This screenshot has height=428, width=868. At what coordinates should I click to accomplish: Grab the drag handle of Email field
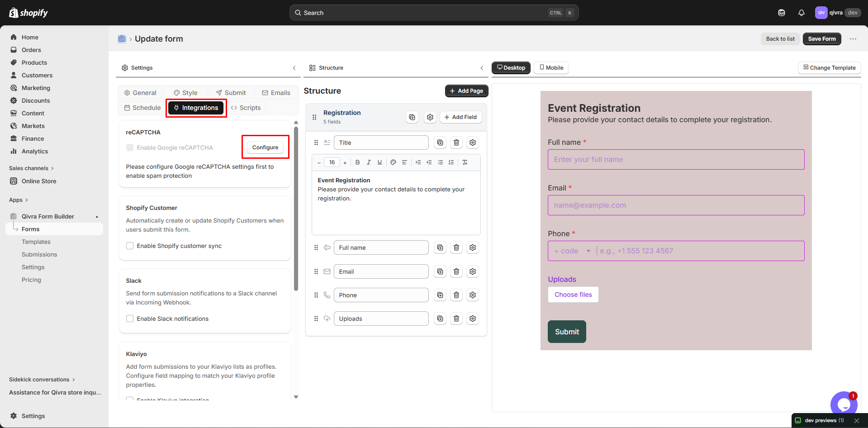[x=316, y=271]
